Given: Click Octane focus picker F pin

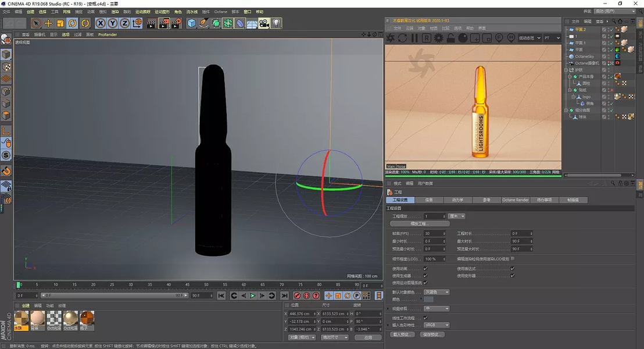Looking at the screenshot, I should tap(499, 38).
